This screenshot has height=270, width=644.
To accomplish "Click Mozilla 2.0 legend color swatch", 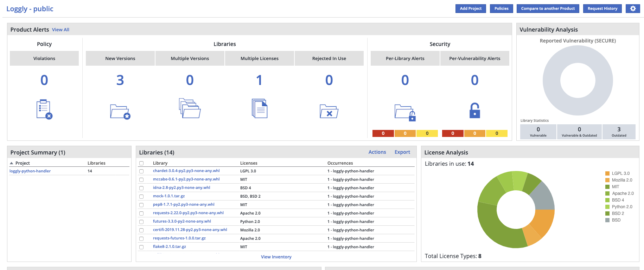I will tap(607, 180).
